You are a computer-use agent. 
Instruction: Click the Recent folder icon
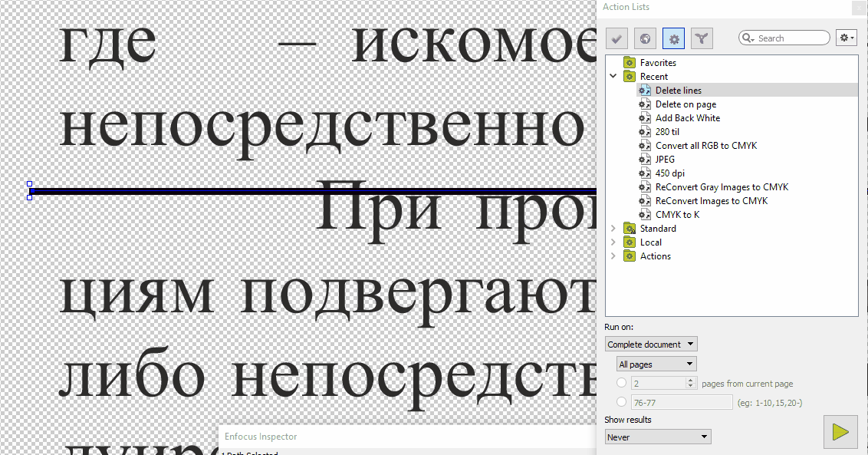(x=630, y=77)
